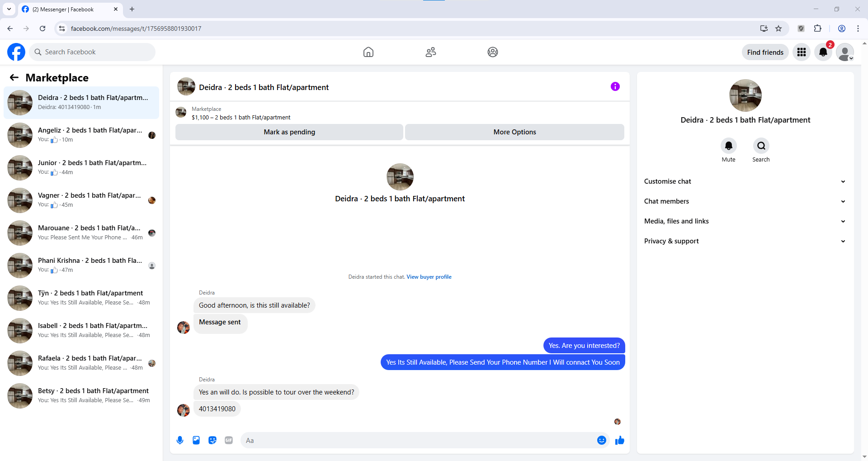Click 'Yes Its Still Available' sent message
The image size is (868, 461).
coord(503,362)
